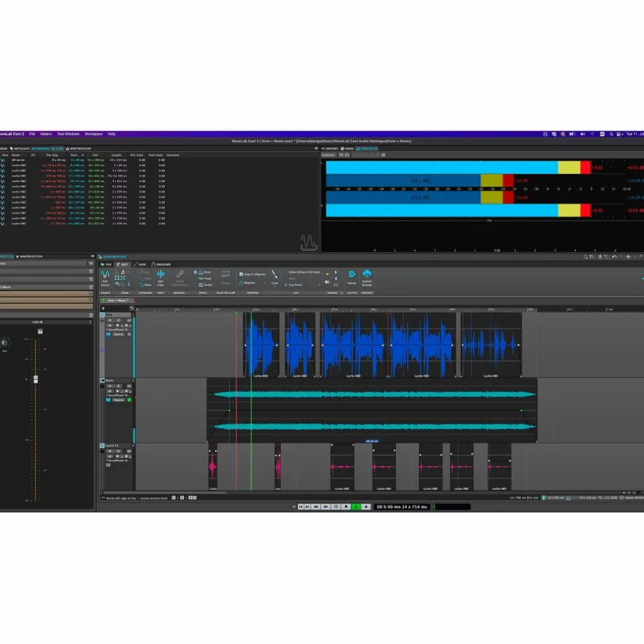
Task: Open the Meters menu
Action: [x=46, y=134]
